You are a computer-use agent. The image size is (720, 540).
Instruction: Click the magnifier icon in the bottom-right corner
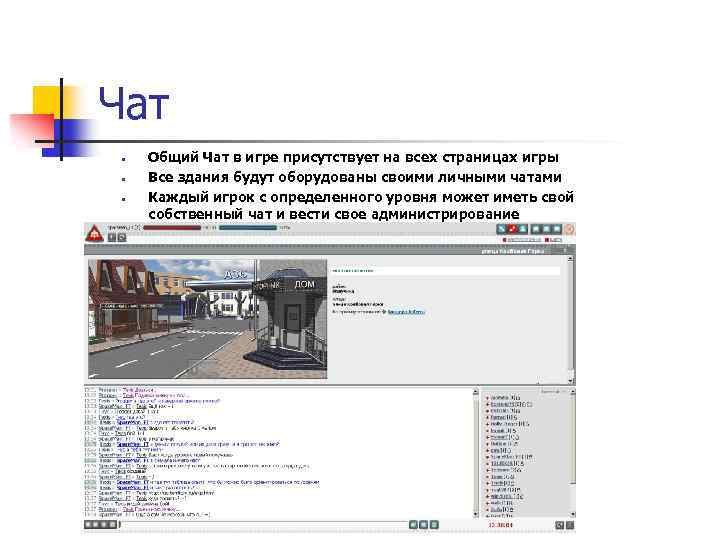559,525
